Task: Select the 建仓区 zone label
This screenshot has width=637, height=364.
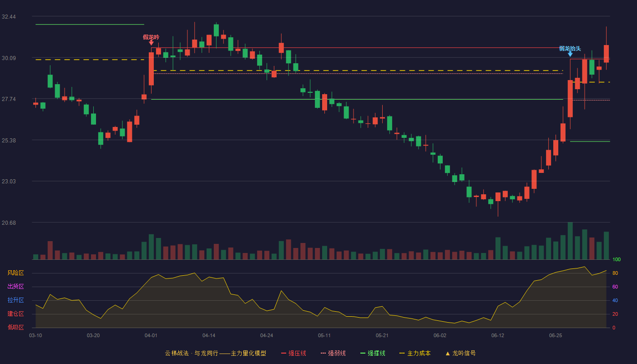Action: click(x=15, y=314)
